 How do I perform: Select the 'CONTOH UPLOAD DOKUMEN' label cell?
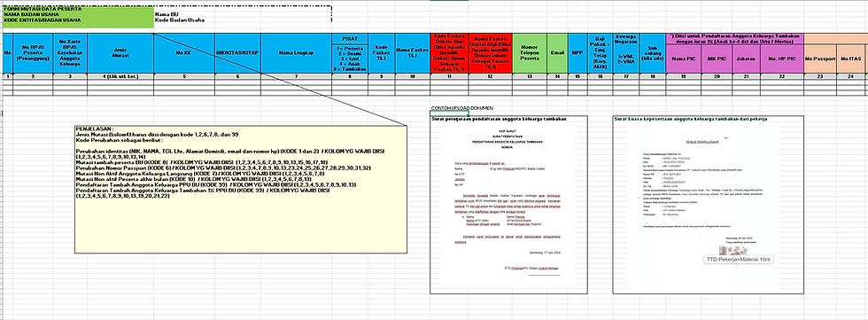click(x=461, y=108)
